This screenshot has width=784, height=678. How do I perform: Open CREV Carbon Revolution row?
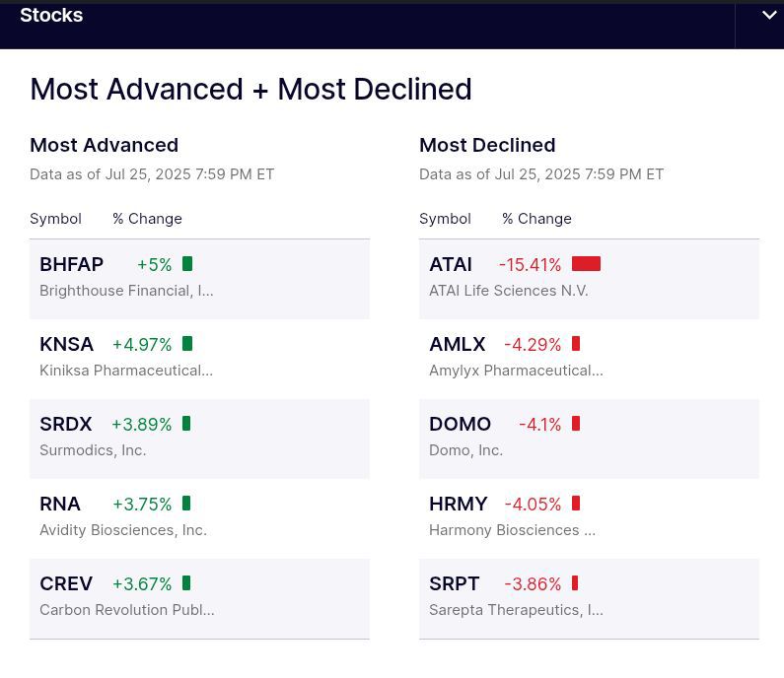(x=66, y=584)
